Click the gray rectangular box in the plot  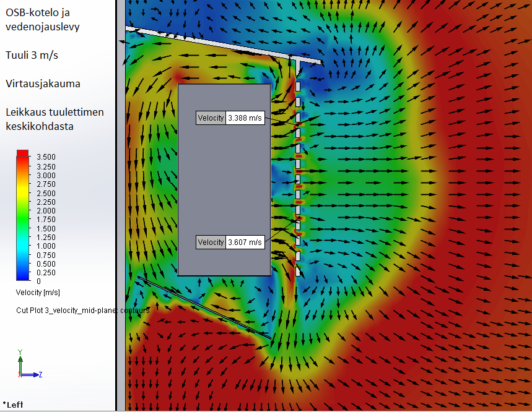(224, 179)
